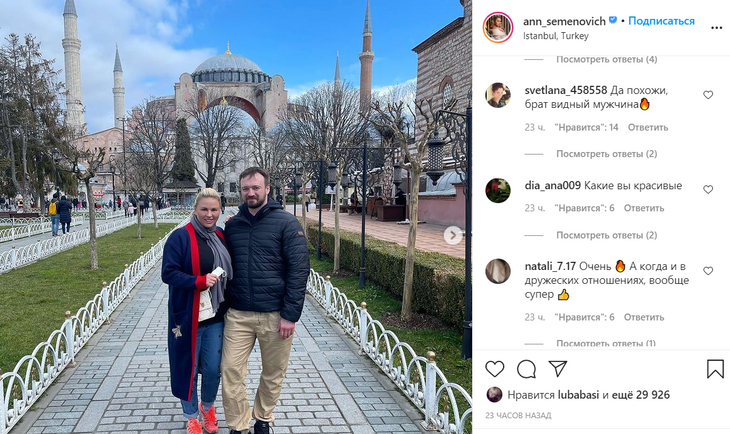Expand the 4 replies at top
This screenshot has width=730, height=434.
pyautogui.click(x=606, y=60)
